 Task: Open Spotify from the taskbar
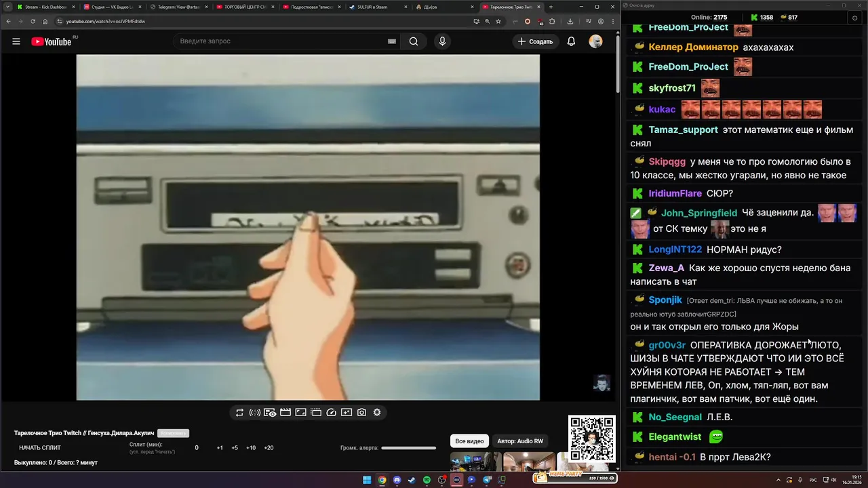click(427, 480)
